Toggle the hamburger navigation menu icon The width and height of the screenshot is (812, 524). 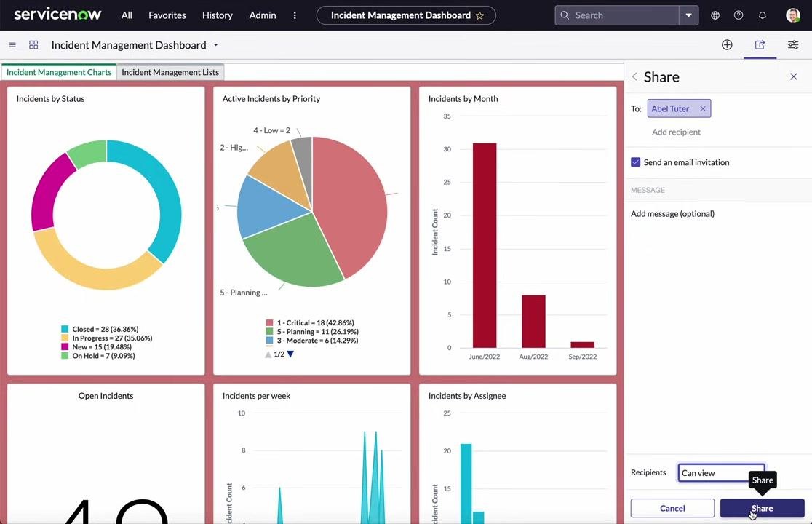pyautogui.click(x=12, y=45)
